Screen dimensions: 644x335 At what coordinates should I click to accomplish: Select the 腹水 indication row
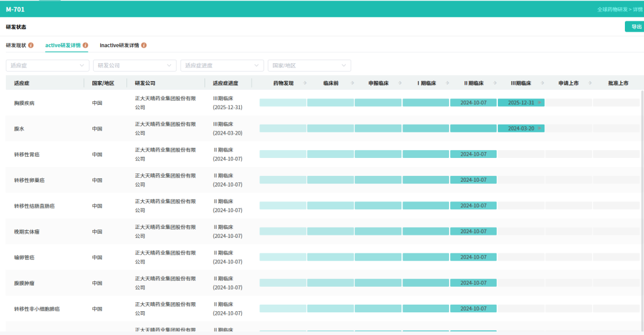point(323,129)
